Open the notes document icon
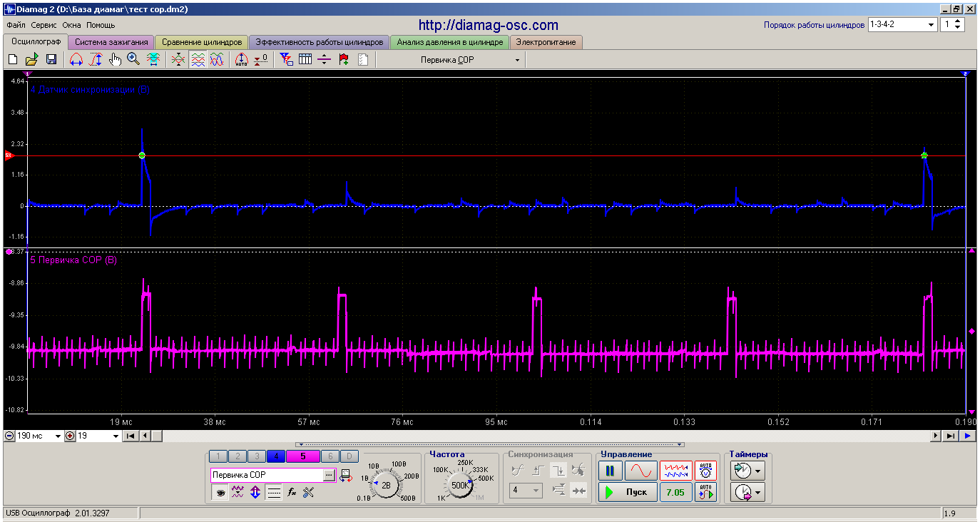This screenshot has width=980, height=522. pyautogui.click(x=363, y=60)
